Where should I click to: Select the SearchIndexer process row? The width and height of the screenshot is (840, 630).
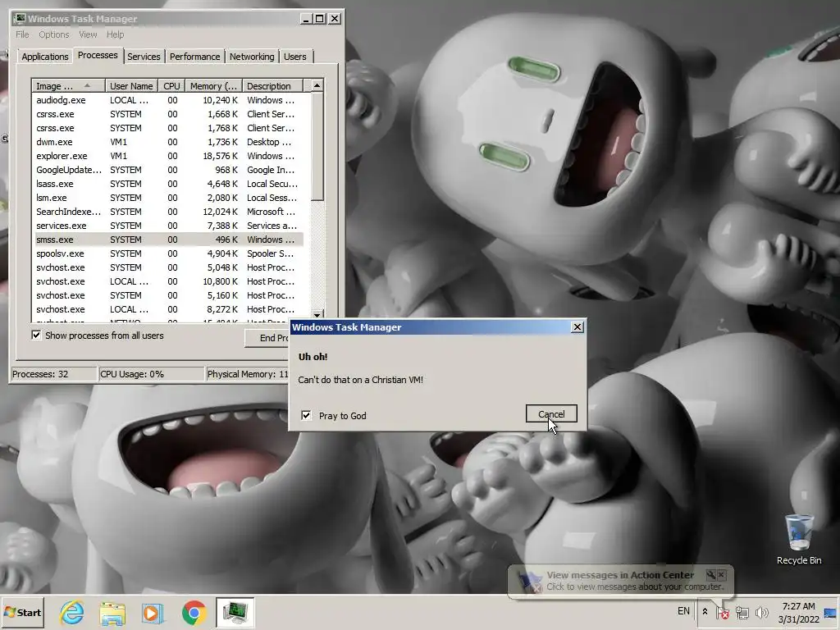click(169, 212)
